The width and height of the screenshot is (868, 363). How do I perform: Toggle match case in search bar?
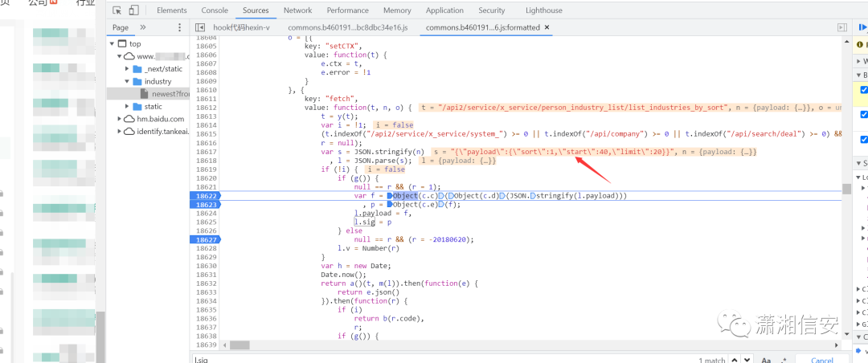(x=766, y=361)
